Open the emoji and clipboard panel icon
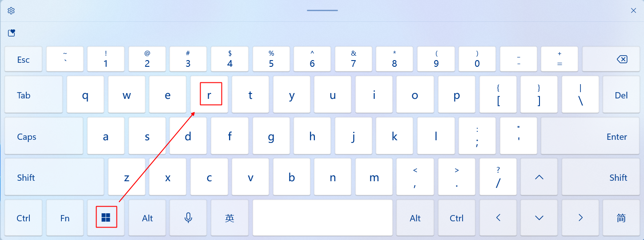 (x=12, y=33)
